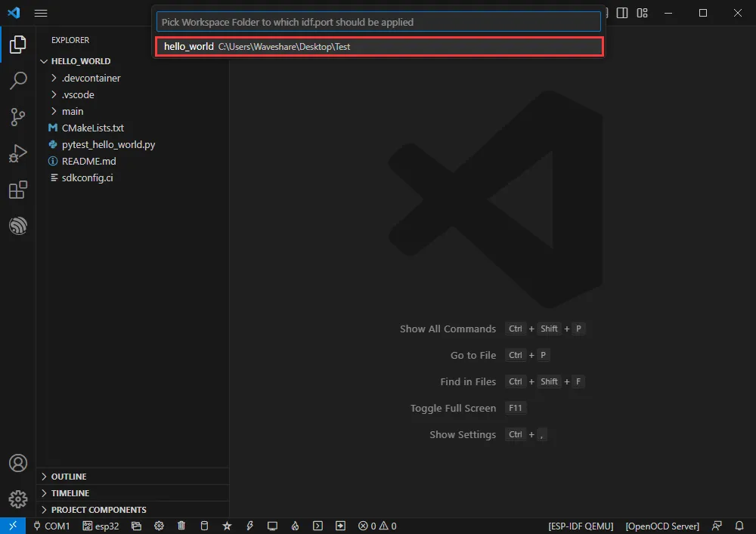
Task: Toggle notifications bell in status bar
Action: pos(739,526)
